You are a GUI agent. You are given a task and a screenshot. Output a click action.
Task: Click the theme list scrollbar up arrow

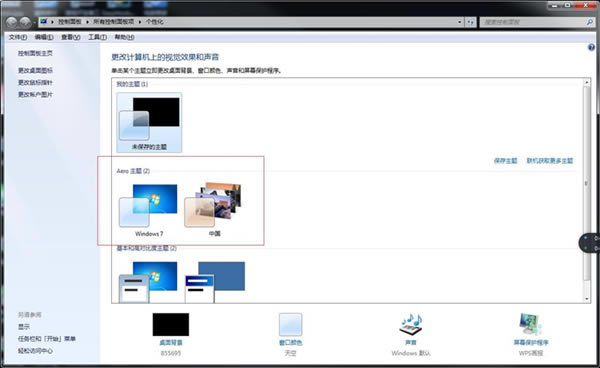(x=587, y=82)
